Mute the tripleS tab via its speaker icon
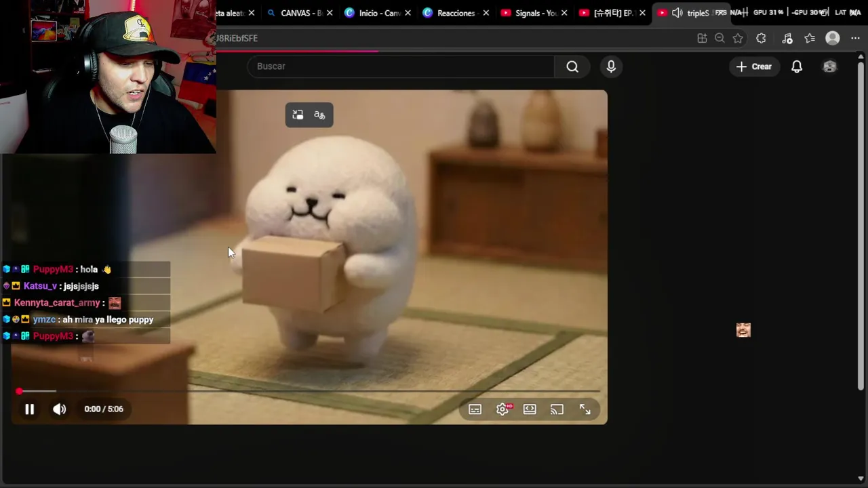 (677, 13)
